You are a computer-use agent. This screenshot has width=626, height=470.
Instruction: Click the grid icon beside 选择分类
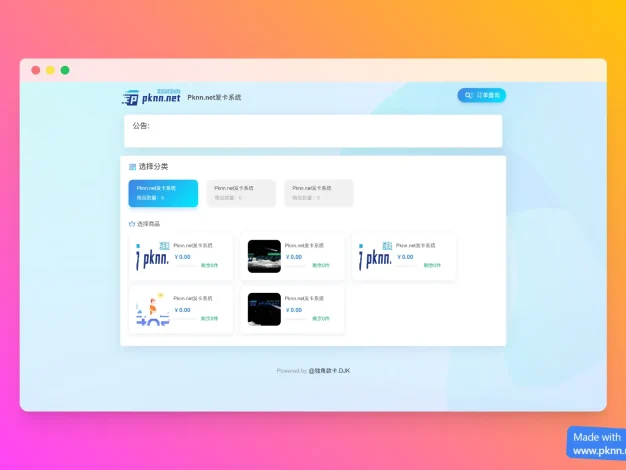point(133,167)
